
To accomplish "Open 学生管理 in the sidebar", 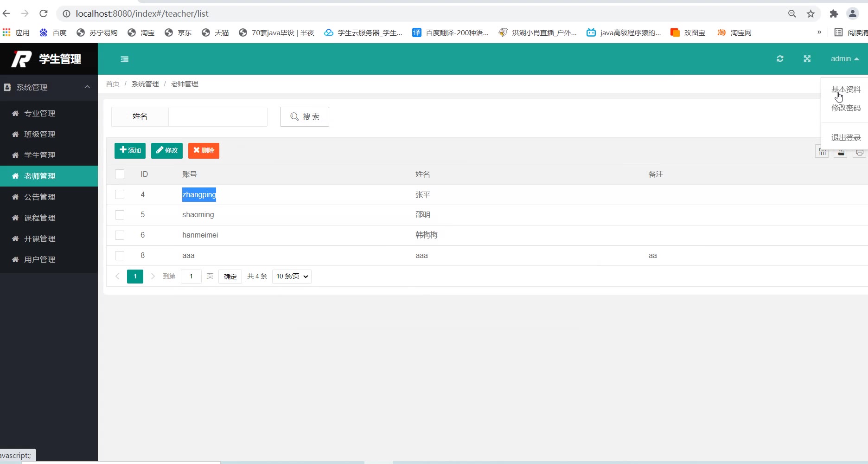I will pos(40,155).
